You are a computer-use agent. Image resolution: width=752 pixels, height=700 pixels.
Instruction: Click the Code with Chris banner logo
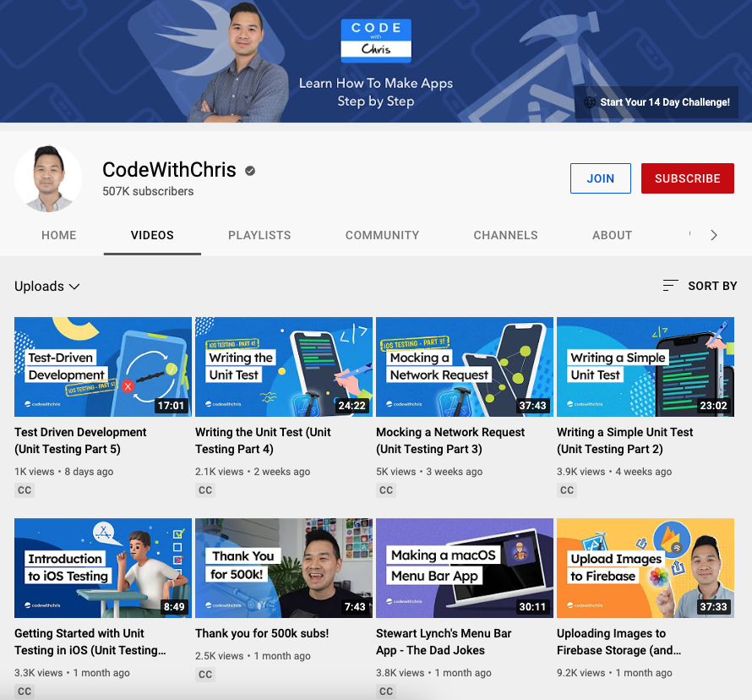pos(376,41)
